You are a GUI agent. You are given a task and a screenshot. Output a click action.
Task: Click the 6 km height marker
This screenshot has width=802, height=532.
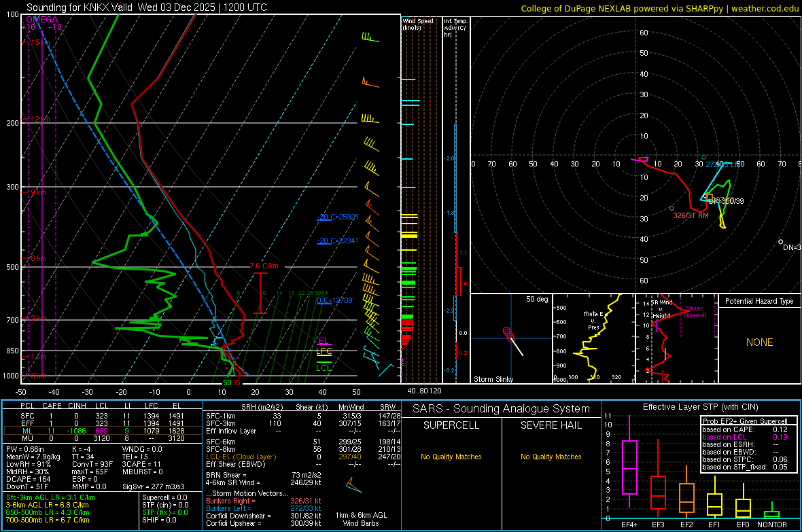pyautogui.click(x=38, y=258)
